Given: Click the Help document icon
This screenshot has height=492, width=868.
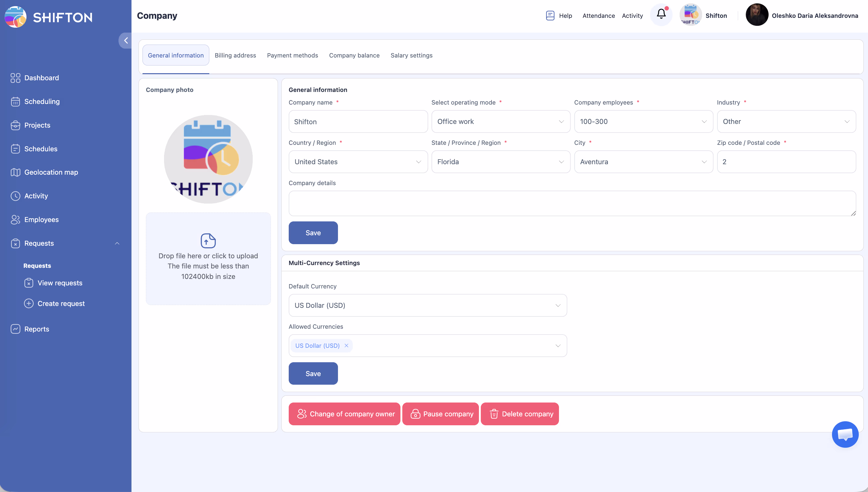Looking at the screenshot, I should pos(550,16).
